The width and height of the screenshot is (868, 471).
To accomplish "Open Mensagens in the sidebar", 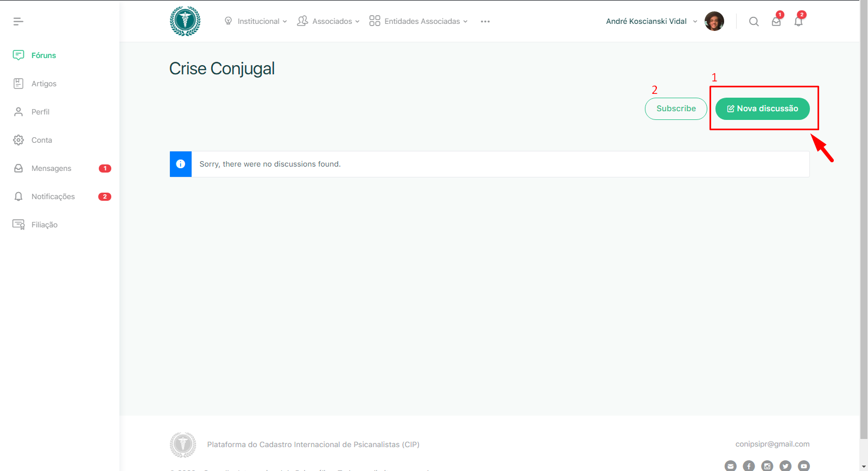I will tap(51, 168).
